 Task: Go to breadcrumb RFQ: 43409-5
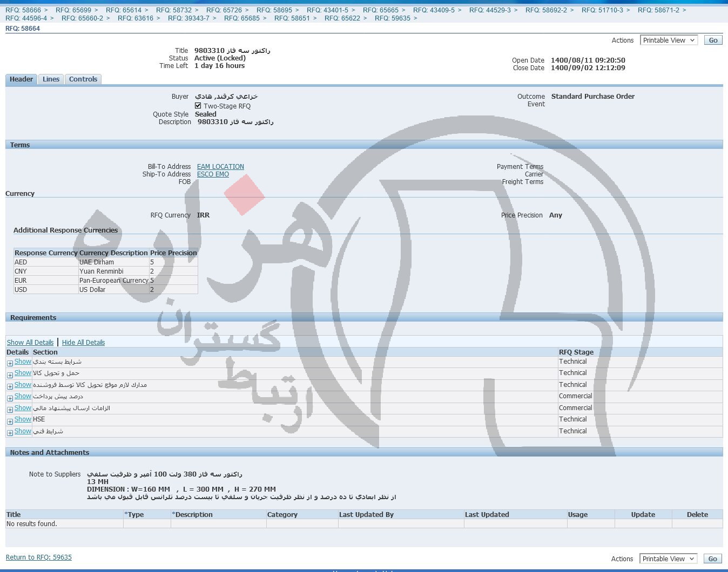pyautogui.click(x=434, y=10)
